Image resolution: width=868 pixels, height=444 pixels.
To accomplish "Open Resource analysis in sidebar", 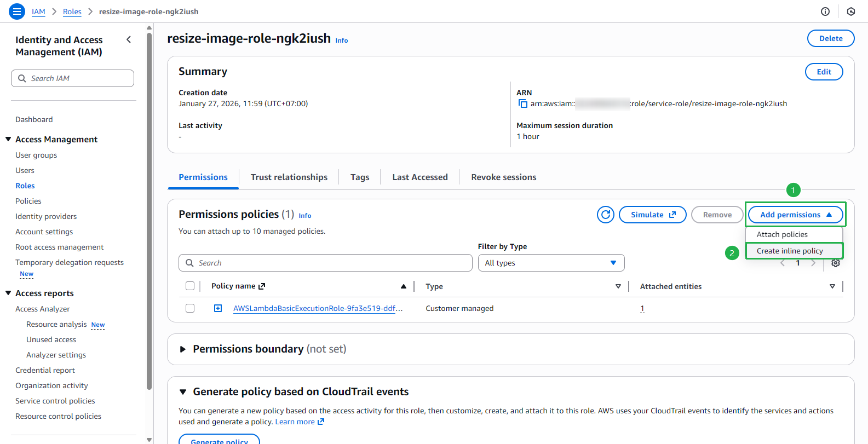I will 56,324.
